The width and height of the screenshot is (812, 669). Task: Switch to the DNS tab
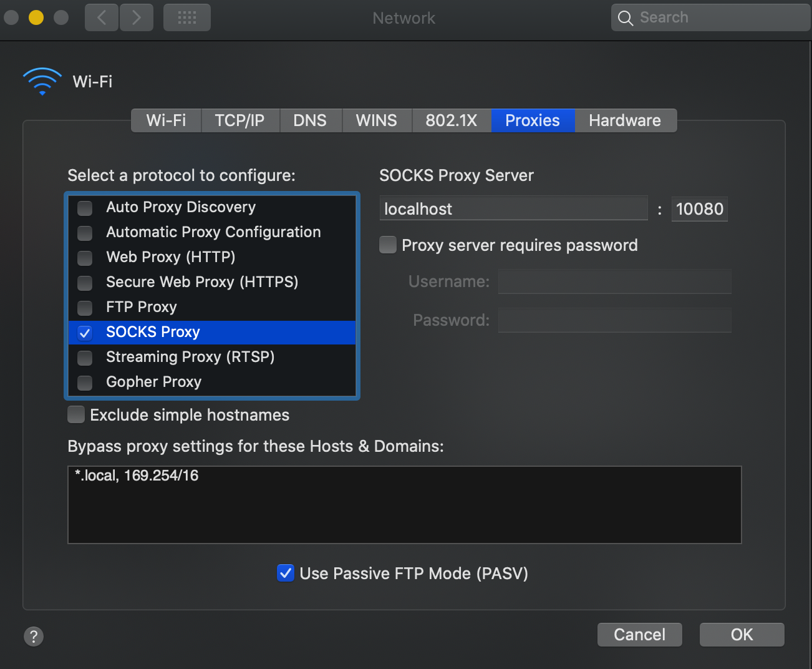(x=310, y=120)
